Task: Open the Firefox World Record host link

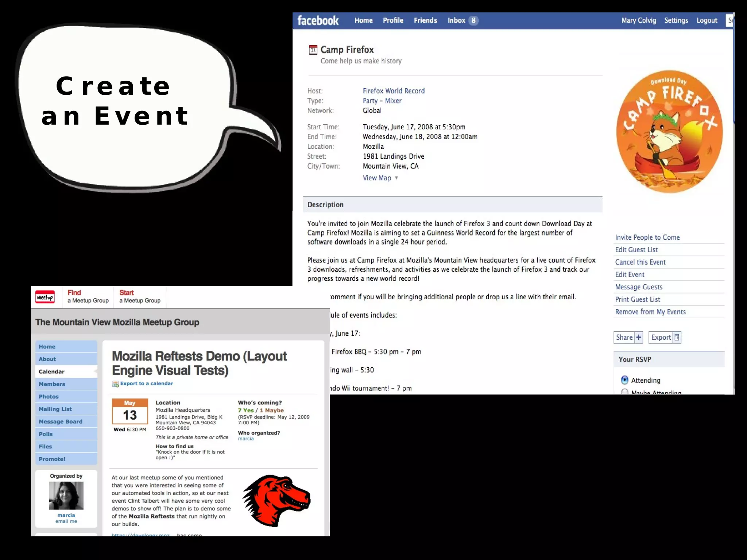Action: 394,91
